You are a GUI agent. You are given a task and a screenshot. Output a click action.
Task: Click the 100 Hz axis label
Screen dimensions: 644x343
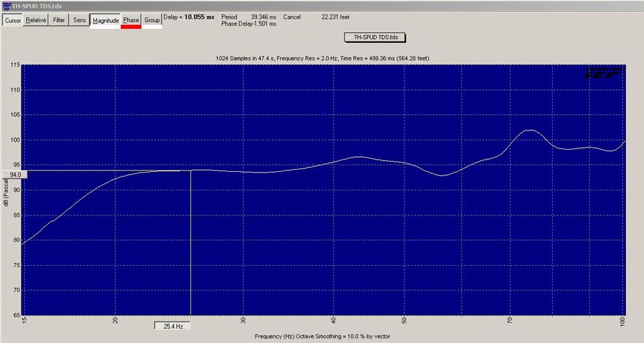tap(623, 322)
